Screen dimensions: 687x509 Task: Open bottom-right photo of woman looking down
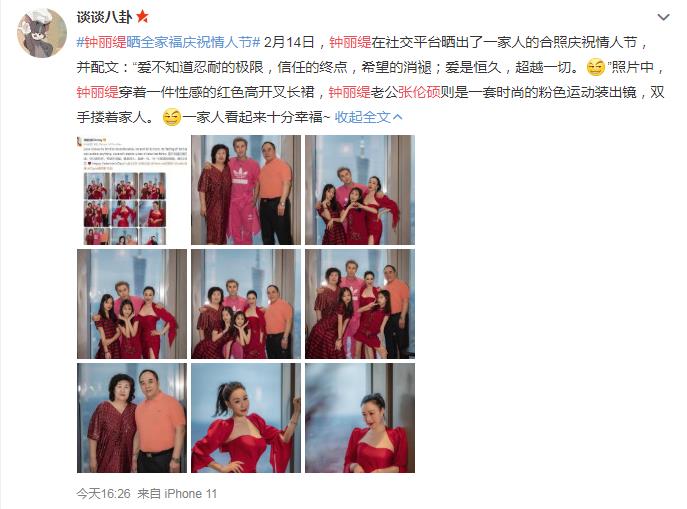pos(360,417)
